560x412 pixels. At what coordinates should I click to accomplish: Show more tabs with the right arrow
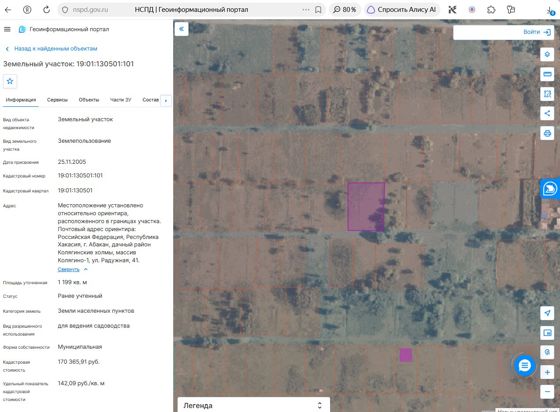pos(166,101)
